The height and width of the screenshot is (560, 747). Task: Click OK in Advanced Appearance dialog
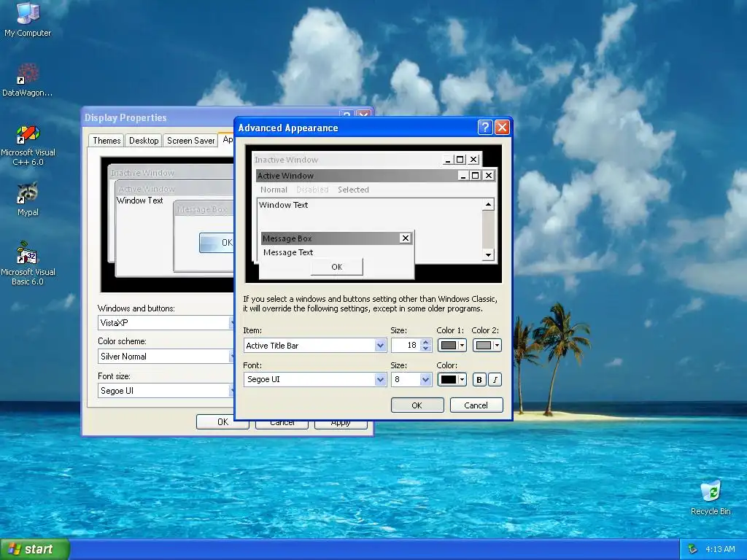coord(417,405)
